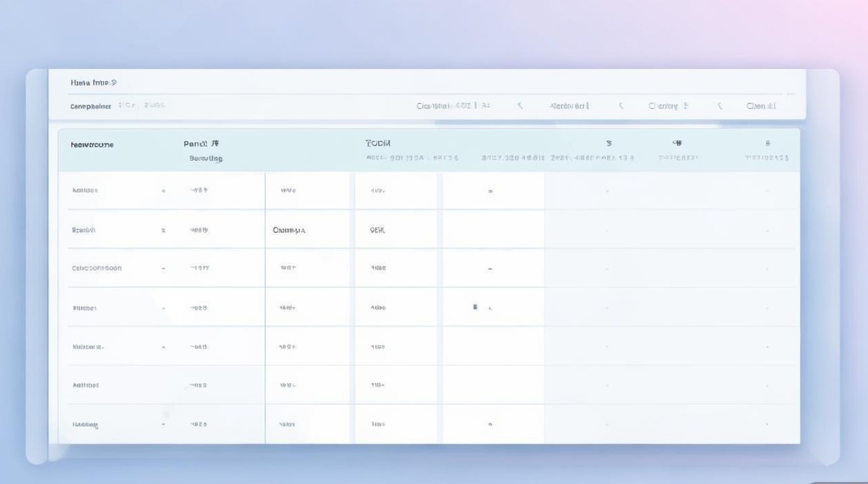Click the chevron left of the "Clen" header item
868x484 pixels.
pyautogui.click(x=719, y=106)
